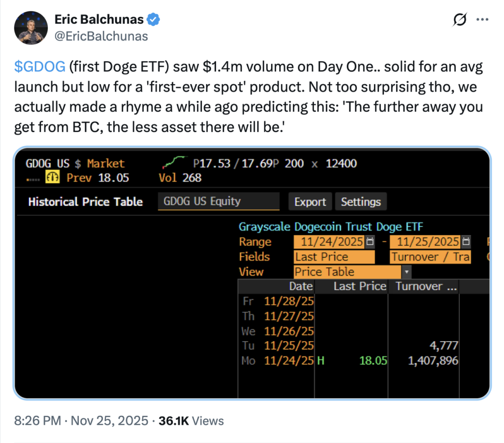Open the end date calendar icon
The height and width of the screenshot is (443, 504).
pyautogui.click(x=466, y=242)
